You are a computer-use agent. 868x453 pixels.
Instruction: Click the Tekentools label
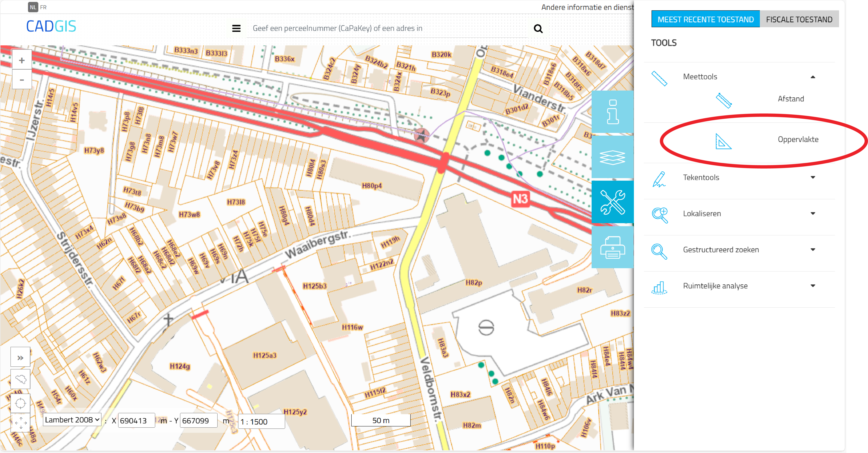click(701, 177)
